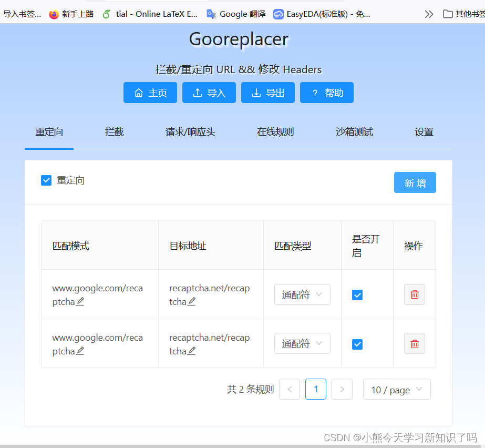The image size is (485, 448).
Task: Click second row's recaptcha.net/recaptcha target text
Action: pos(210,344)
